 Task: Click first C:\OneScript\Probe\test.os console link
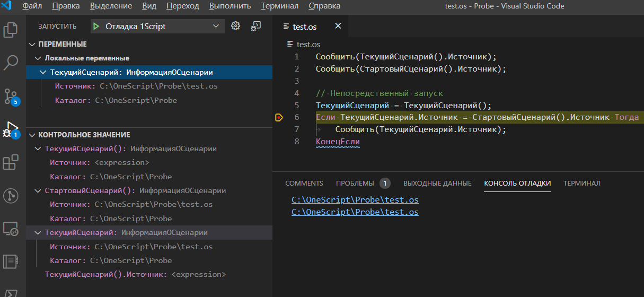tap(355, 200)
